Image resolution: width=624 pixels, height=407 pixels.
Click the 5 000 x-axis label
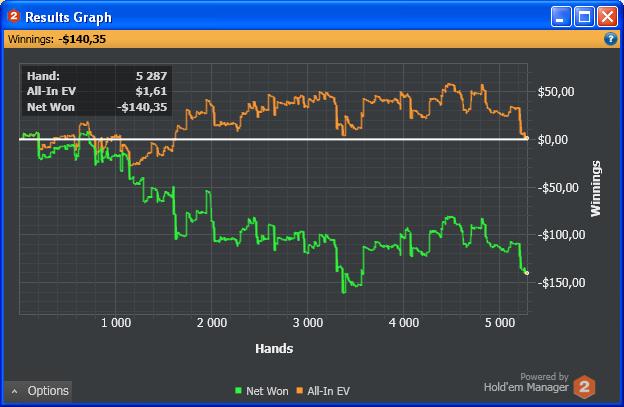[x=500, y=323]
